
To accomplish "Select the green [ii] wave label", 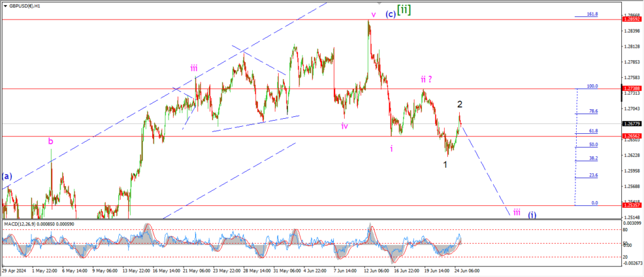I will (x=402, y=10).
